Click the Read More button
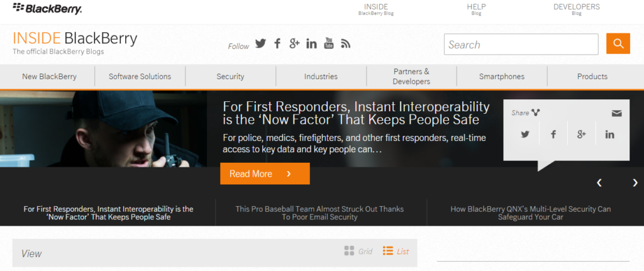The width and height of the screenshot is (644, 271). 265,174
